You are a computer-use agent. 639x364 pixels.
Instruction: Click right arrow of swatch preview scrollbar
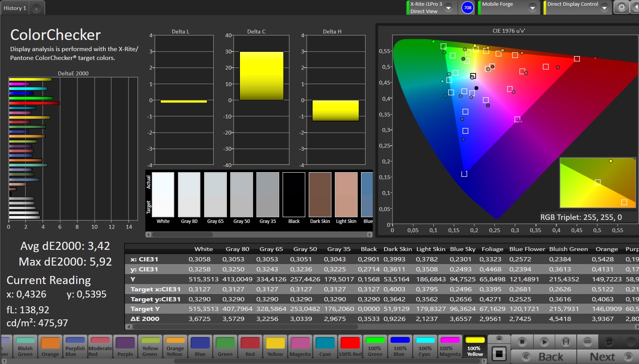click(x=369, y=234)
